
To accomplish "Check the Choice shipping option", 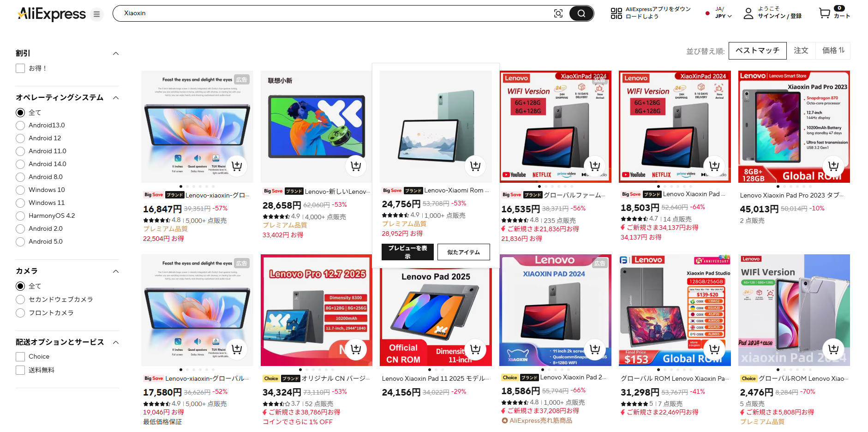I will point(32,357).
